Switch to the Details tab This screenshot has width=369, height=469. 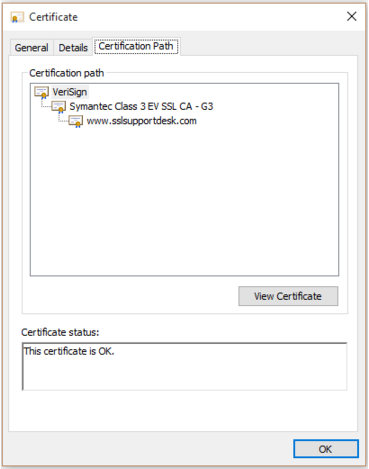click(x=73, y=48)
